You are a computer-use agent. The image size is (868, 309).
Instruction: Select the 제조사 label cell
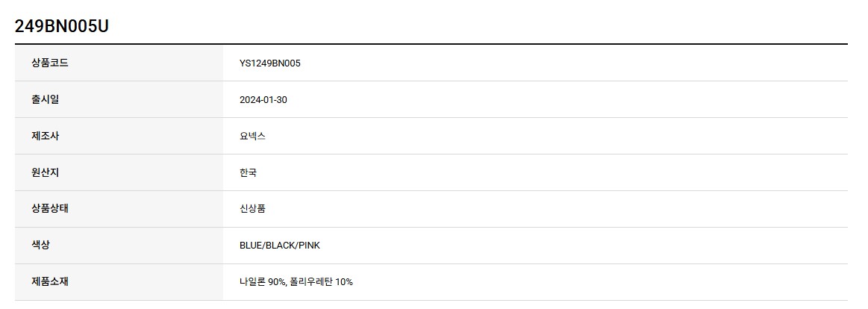[x=119, y=137]
